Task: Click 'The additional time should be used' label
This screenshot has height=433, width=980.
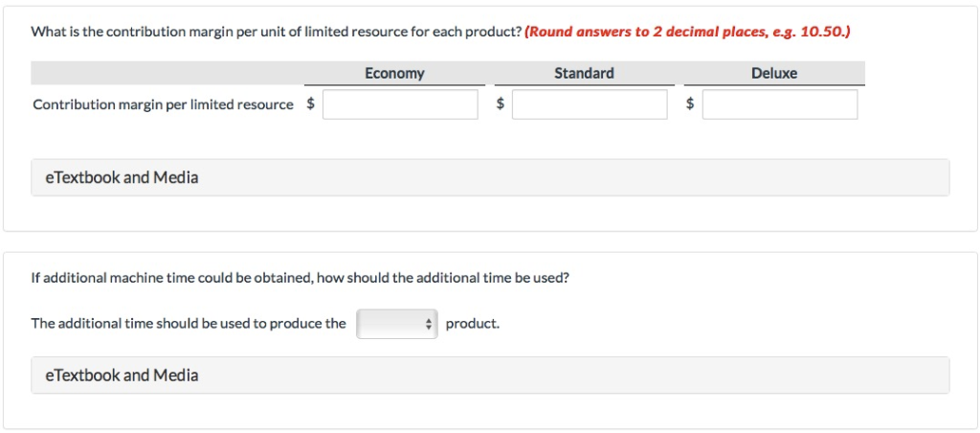Action: (x=189, y=324)
